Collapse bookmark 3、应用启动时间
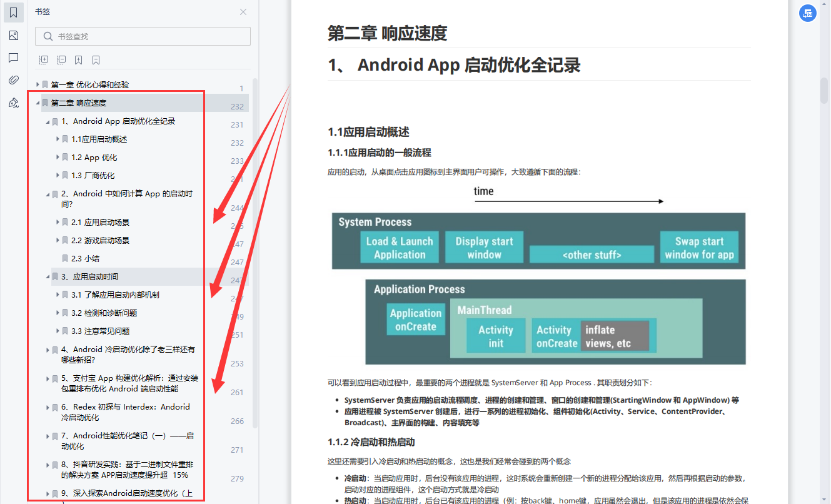Image resolution: width=831 pixels, height=504 pixels. tap(48, 276)
